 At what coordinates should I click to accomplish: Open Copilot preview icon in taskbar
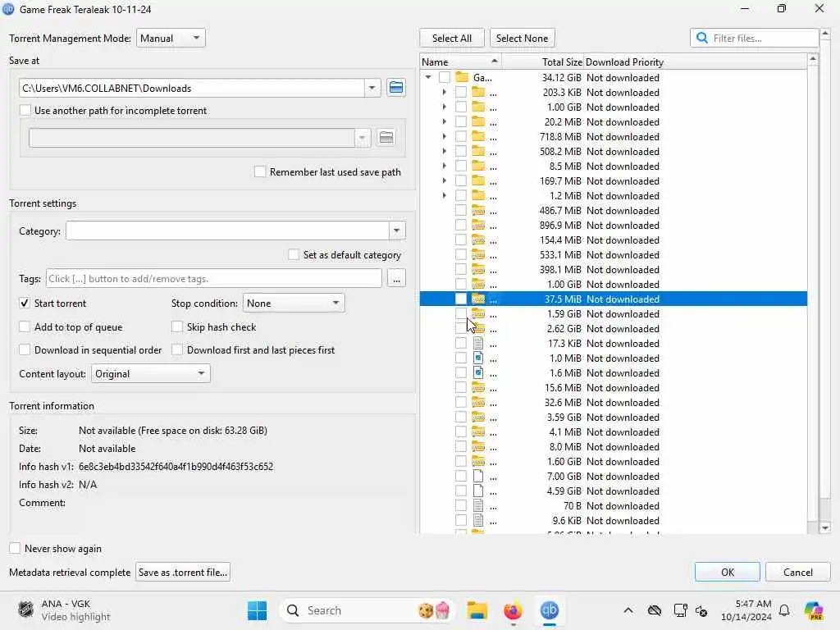(x=814, y=610)
